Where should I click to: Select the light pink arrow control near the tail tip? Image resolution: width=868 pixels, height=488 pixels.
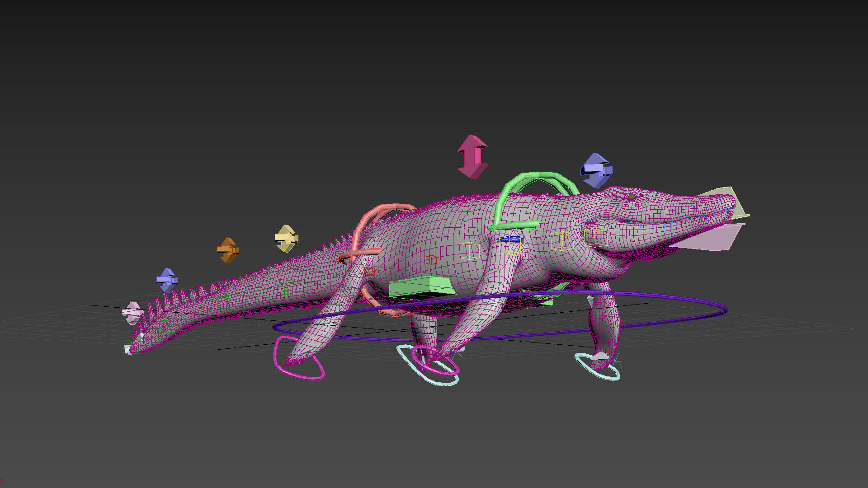pos(132,313)
